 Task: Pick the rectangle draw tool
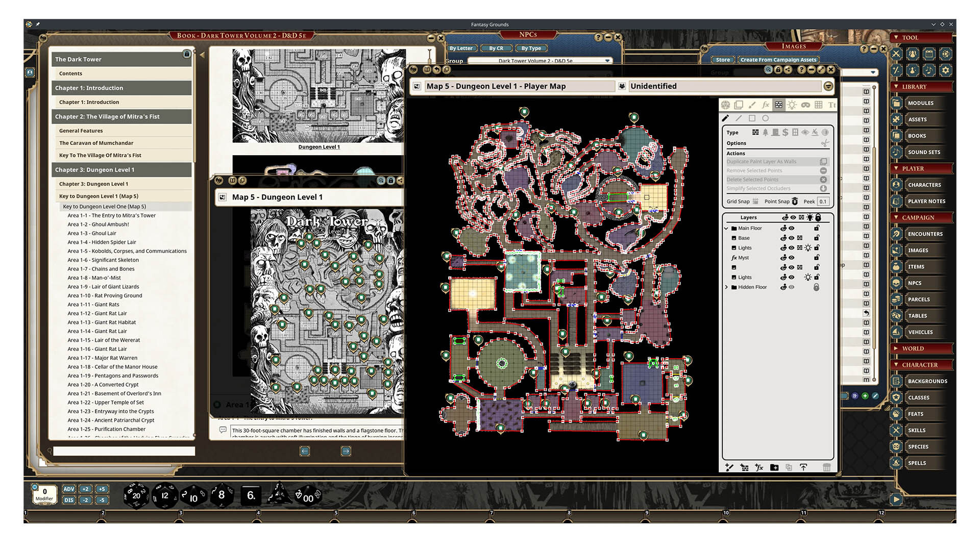click(752, 118)
